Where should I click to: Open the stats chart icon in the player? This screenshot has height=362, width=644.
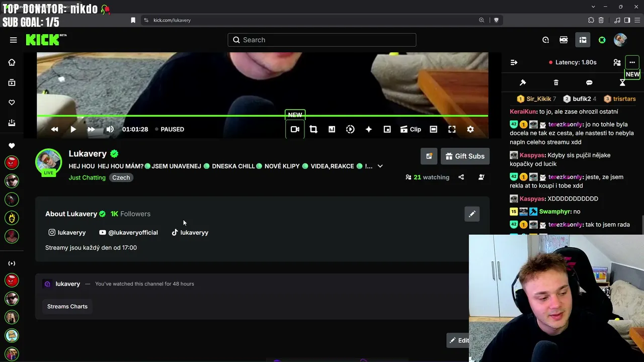(332, 129)
